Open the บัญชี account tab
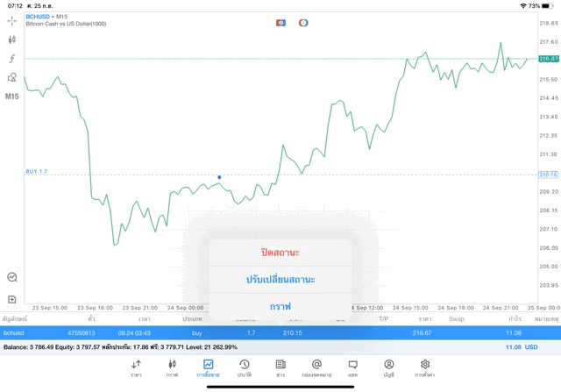 point(388,367)
